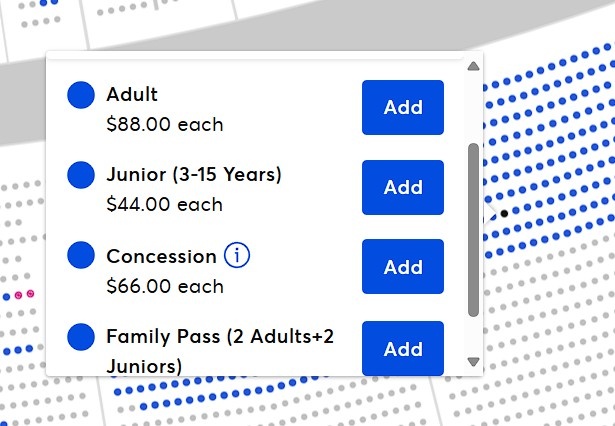Viewport: 615px width, 426px height.
Task: Select the ringed pink seat on map
Action: pyautogui.click(x=30, y=294)
